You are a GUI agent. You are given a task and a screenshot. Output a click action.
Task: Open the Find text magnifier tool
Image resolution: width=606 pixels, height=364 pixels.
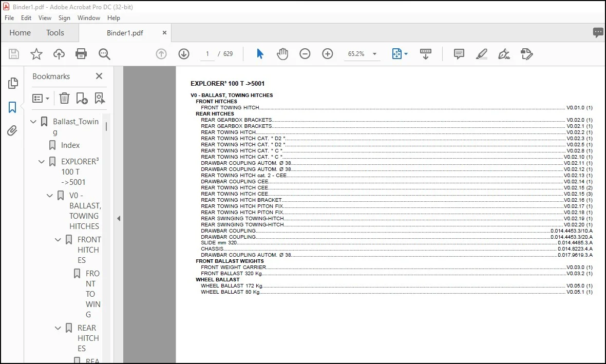(104, 54)
